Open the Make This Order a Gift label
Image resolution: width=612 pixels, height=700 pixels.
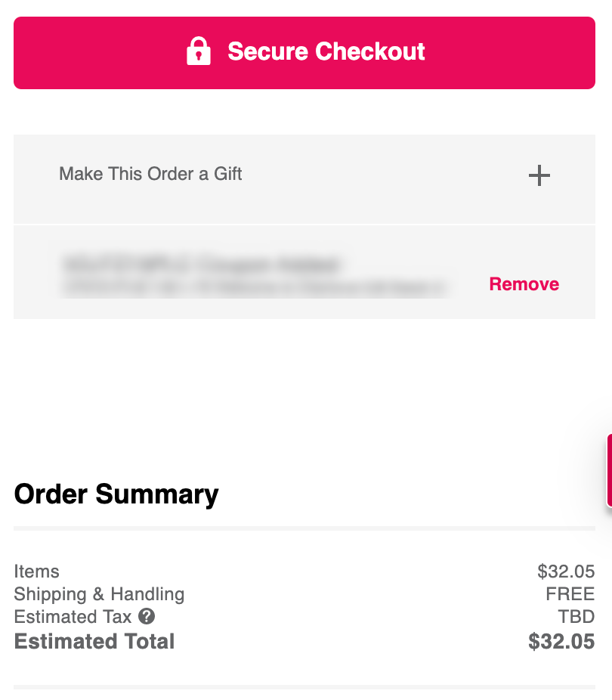click(150, 174)
